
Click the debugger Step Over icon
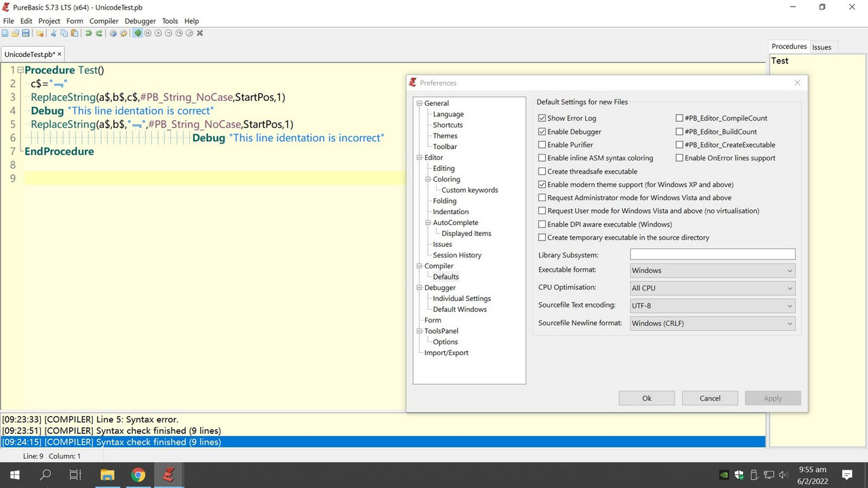point(179,33)
